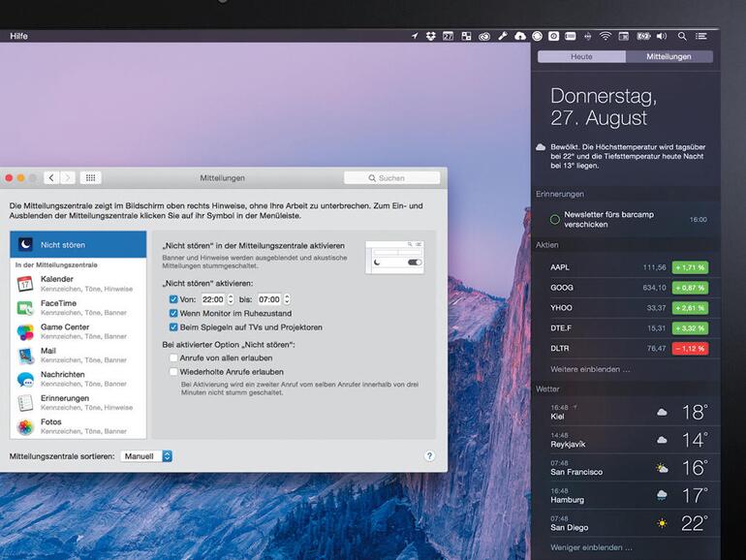Click the show-all grid icon in toolbar
746x560 pixels.
pos(90,178)
